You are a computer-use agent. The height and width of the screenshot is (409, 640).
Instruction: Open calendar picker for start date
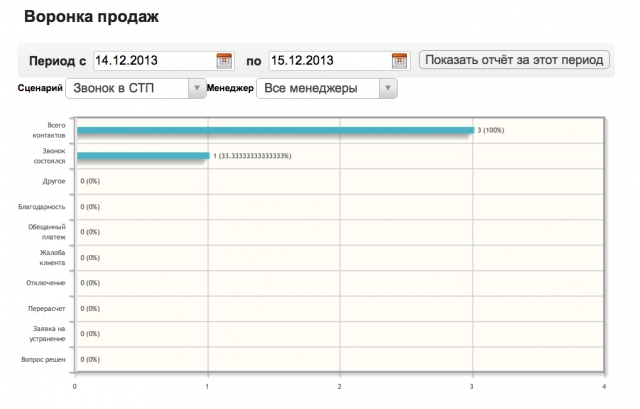(x=224, y=61)
